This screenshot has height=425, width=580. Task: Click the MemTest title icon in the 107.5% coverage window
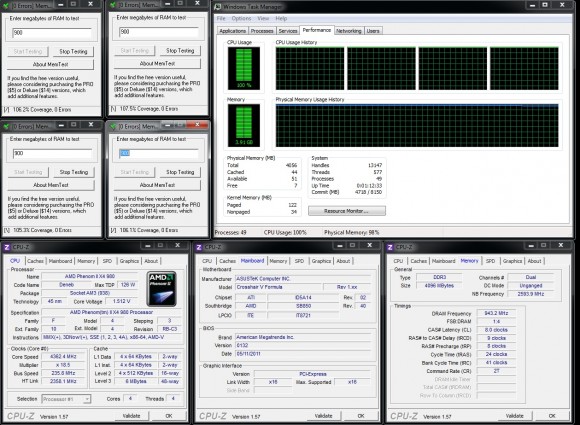point(114,5)
